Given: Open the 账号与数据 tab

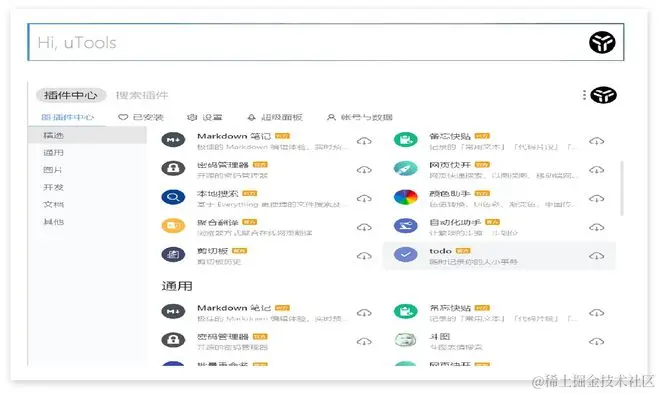Looking at the screenshot, I should tap(360, 117).
